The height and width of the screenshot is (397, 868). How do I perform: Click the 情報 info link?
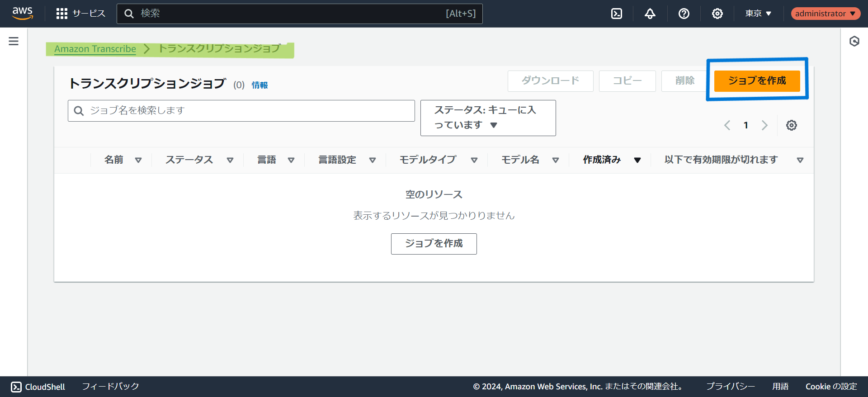tap(259, 85)
